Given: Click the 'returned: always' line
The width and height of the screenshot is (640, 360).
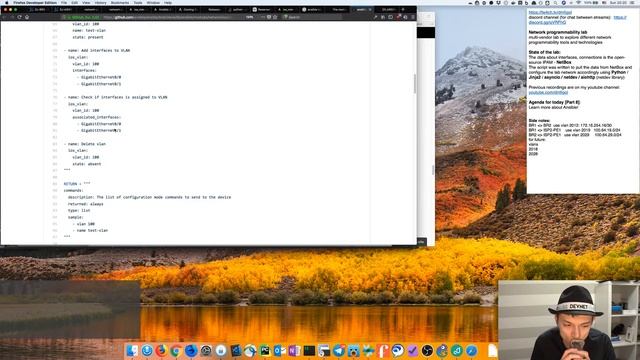Looking at the screenshot, I should tap(86, 204).
